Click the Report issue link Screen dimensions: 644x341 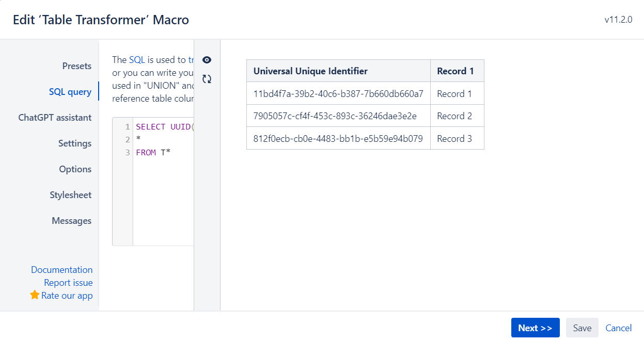pos(68,282)
